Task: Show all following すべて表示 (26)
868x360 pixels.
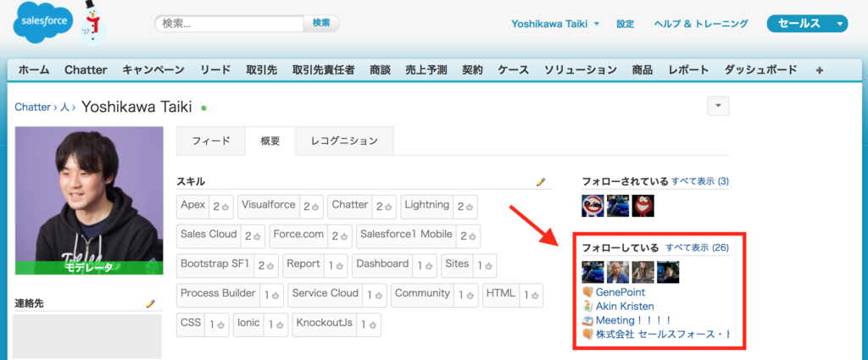Action: click(x=698, y=247)
